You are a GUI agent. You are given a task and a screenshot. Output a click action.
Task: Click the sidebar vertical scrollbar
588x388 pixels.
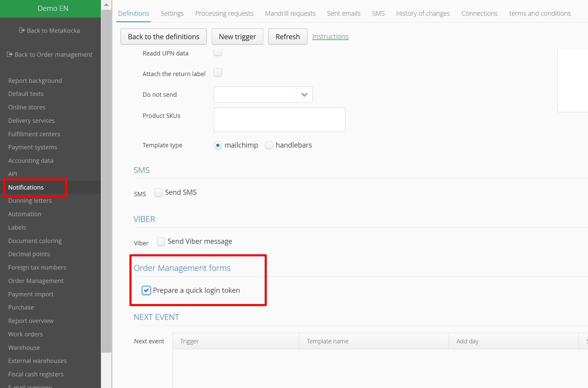[106, 181]
